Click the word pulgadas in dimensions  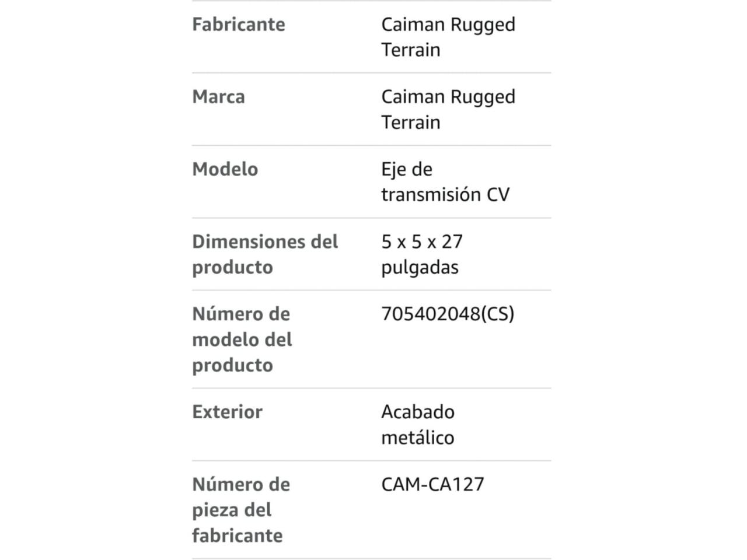pyautogui.click(x=420, y=267)
